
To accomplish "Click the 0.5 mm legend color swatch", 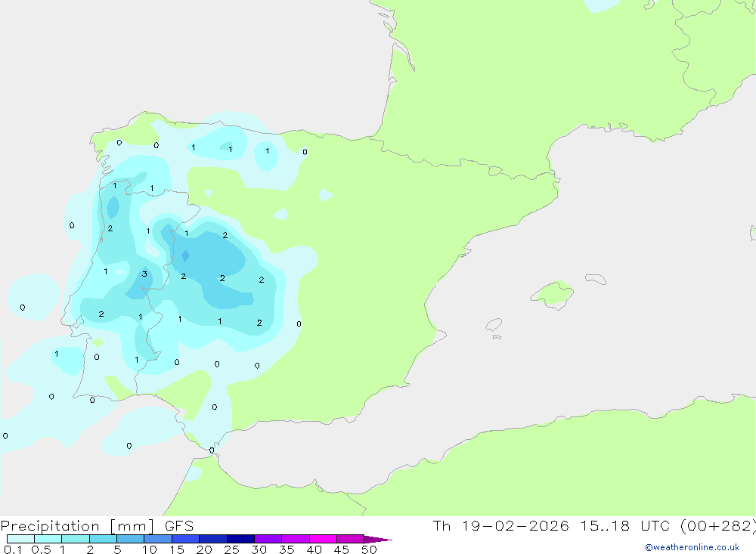I will pos(48,539).
